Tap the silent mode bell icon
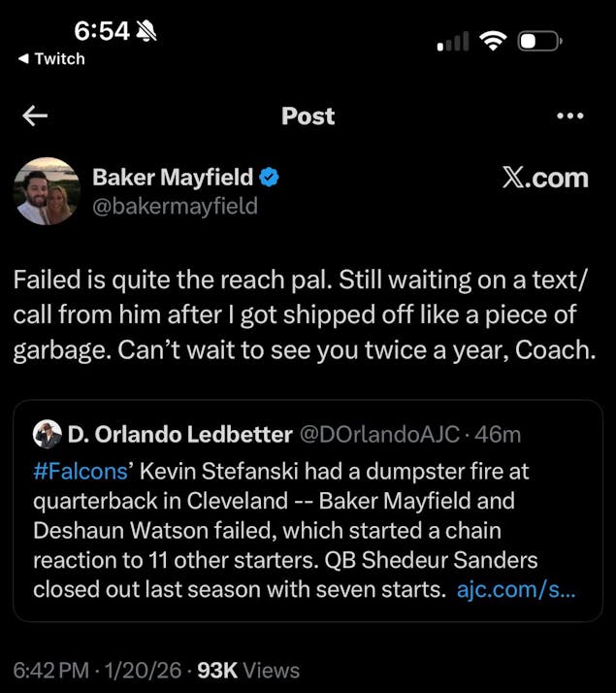616x693 pixels. coord(147,31)
